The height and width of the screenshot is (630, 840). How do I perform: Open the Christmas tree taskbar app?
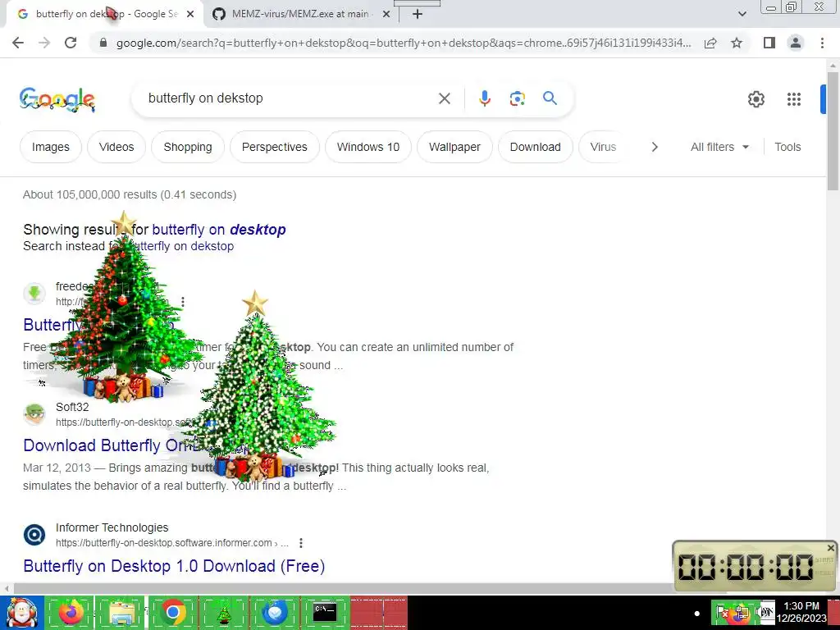[x=225, y=613]
